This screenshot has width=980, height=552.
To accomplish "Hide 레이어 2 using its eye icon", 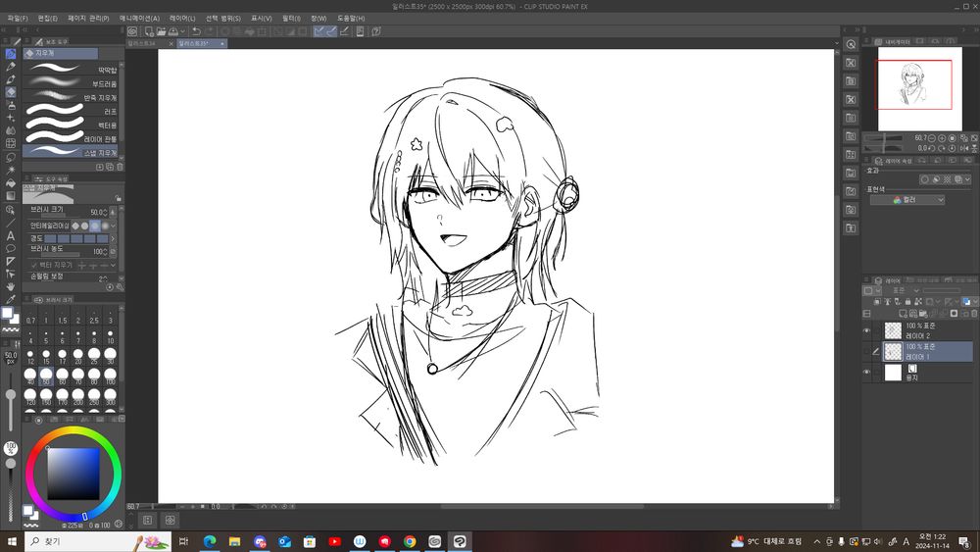I will [867, 330].
